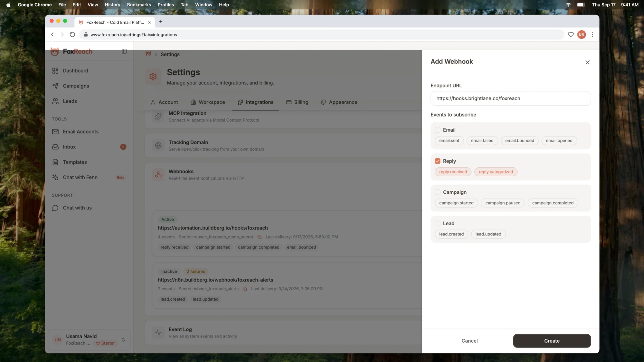Open a new browser tab

pyautogui.click(x=161, y=22)
